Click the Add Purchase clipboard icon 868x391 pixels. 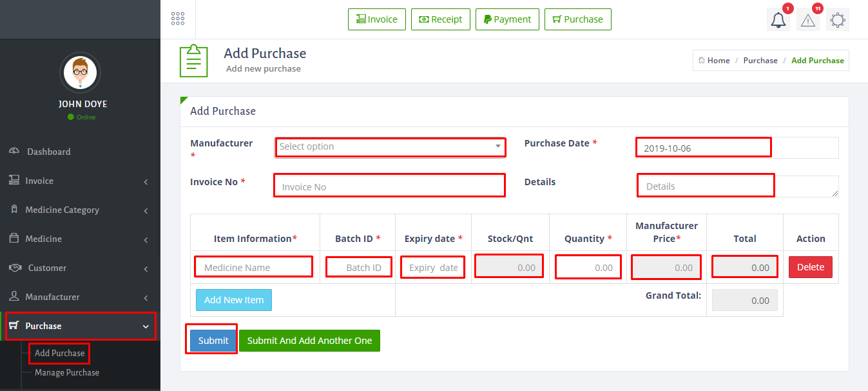tap(193, 61)
